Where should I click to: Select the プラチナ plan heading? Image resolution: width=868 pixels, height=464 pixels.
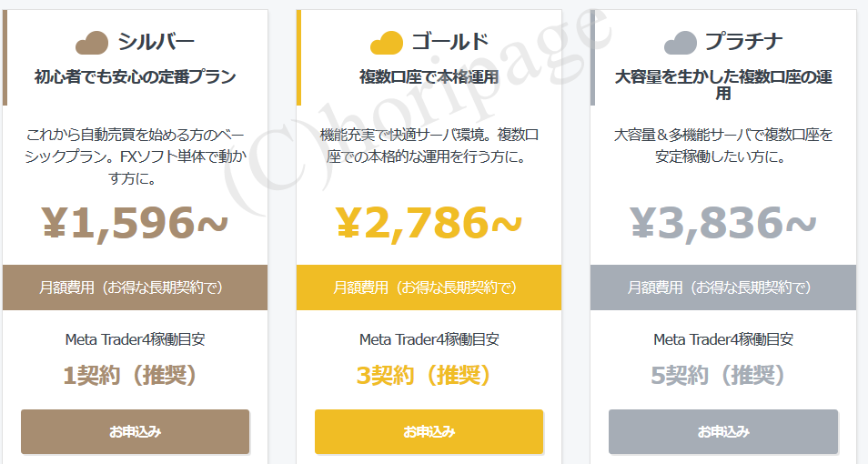744,42
